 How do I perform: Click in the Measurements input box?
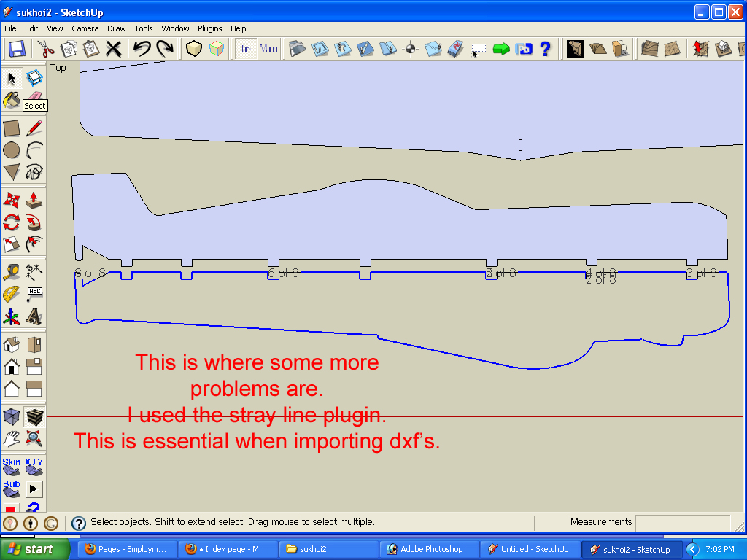point(682,522)
